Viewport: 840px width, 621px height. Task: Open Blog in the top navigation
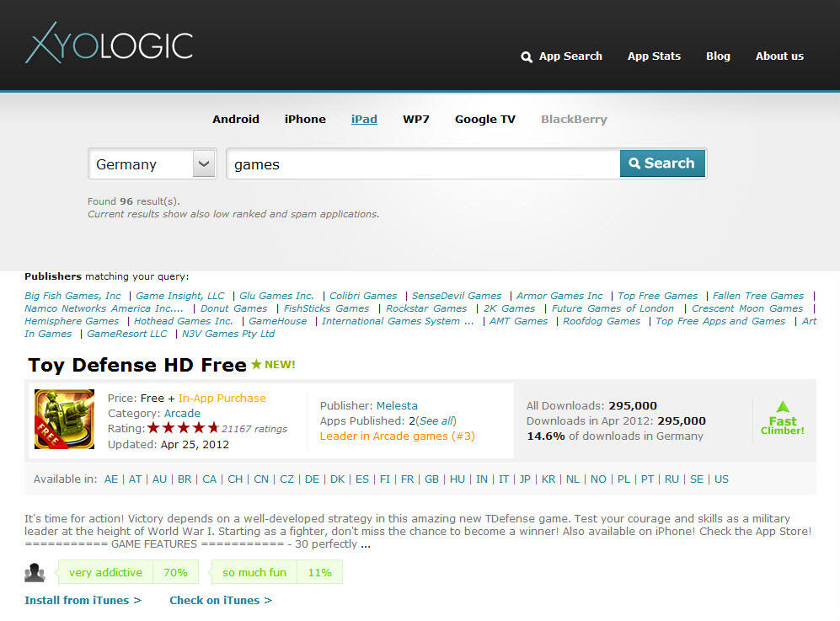pos(718,56)
